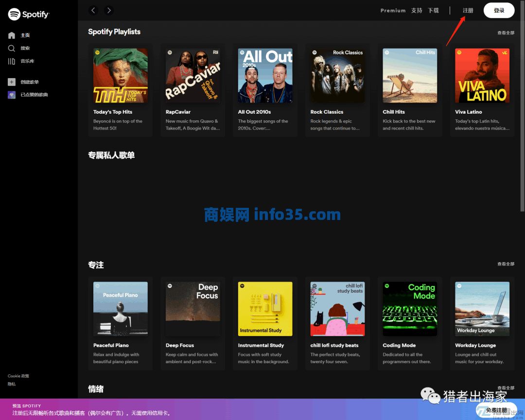The height and width of the screenshot is (420, 525).
Task: Select 音乐库 library label in sidebar
Action: pyautogui.click(x=27, y=61)
